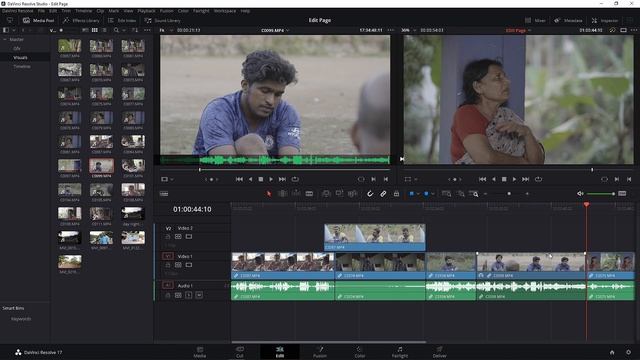Screen dimensions: 640x360
Task: Switch to the Color page tab
Action: [360, 352]
